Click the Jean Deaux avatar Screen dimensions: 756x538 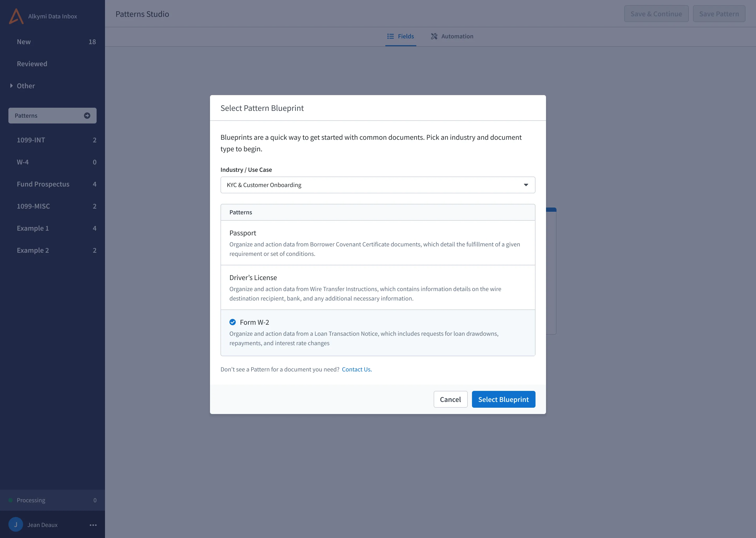click(x=15, y=524)
